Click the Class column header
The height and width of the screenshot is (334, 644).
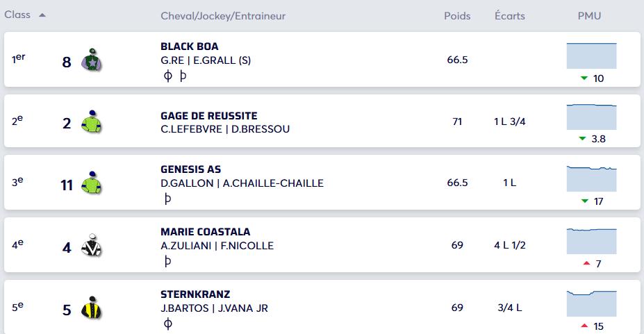tap(17, 15)
